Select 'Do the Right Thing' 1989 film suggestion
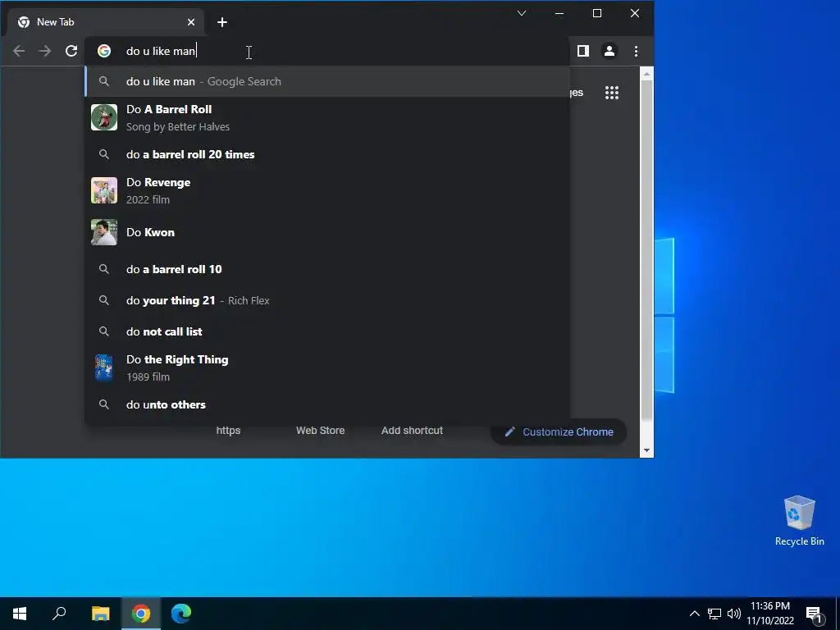Viewport: 840px width, 630px height. coord(326,368)
